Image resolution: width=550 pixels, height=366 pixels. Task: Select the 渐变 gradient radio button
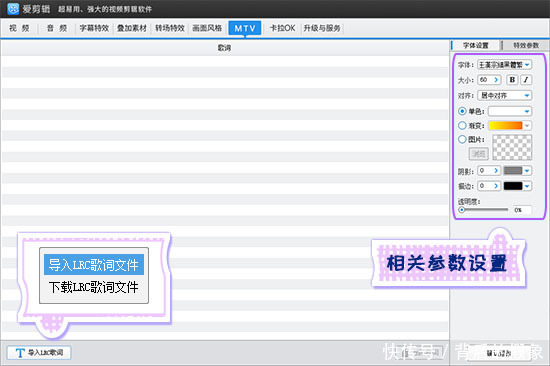pos(462,125)
